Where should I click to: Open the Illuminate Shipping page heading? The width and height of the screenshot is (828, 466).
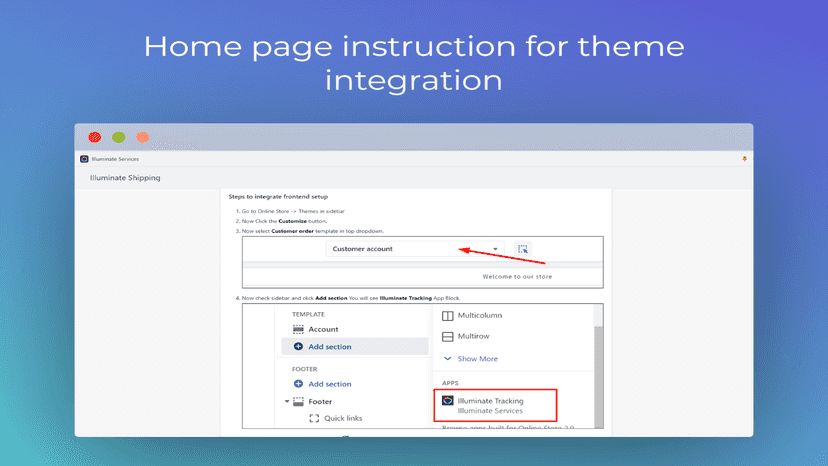125,178
